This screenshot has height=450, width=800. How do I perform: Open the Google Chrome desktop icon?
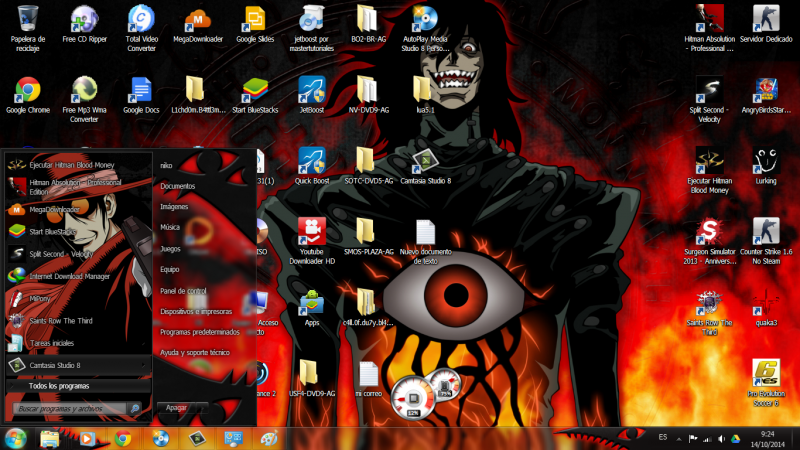pyautogui.click(x=28, y=92)
